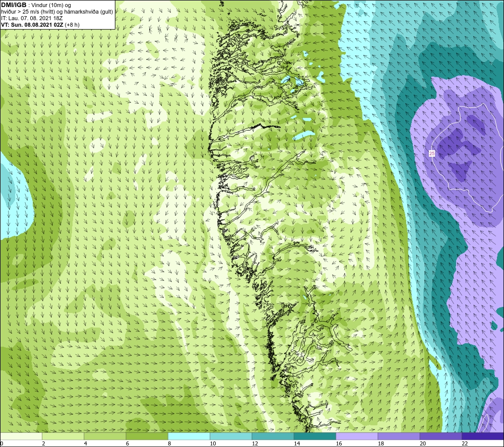Click the legend scale label '2'

pos(43,443)
